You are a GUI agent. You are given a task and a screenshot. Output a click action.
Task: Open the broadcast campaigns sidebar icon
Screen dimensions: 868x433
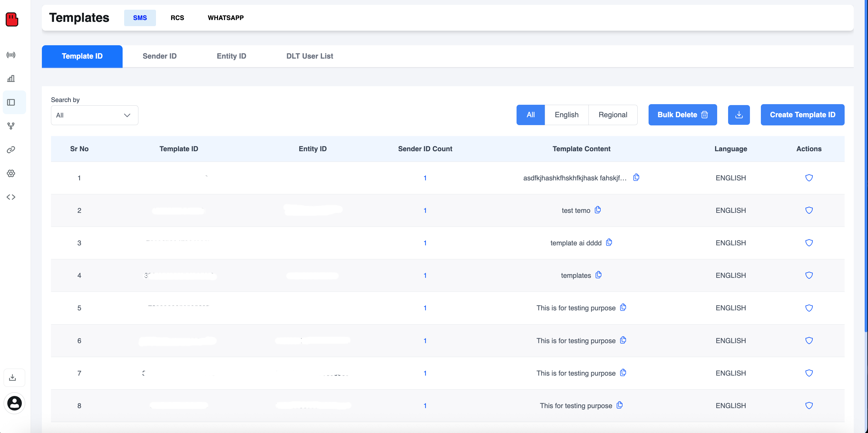[11, 55]
